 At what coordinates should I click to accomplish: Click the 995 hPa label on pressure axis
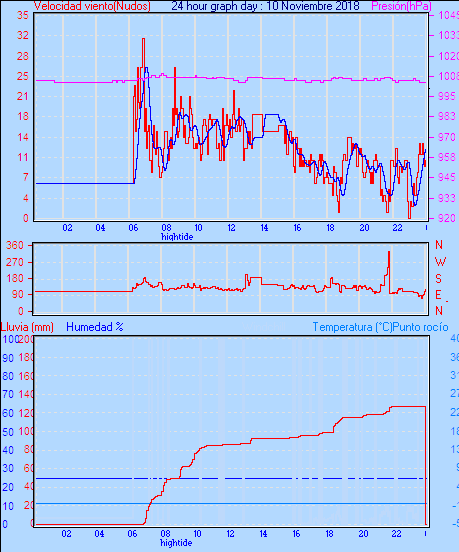[x=448, y=96]
